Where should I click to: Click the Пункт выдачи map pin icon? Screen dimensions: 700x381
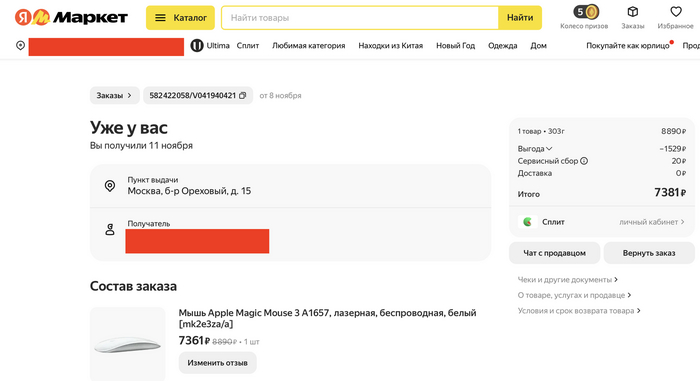pos(110,186)
